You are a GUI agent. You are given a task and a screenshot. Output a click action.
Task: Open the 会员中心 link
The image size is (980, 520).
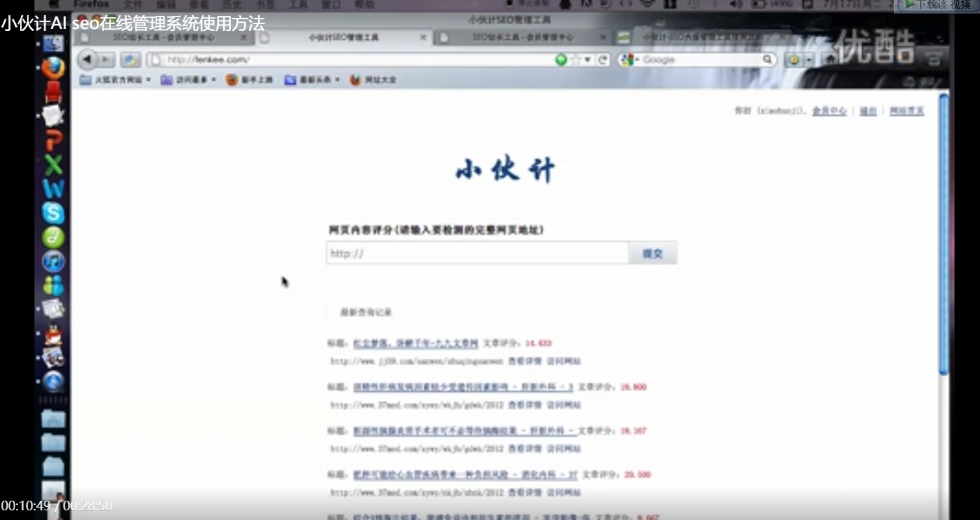(829, 111)
